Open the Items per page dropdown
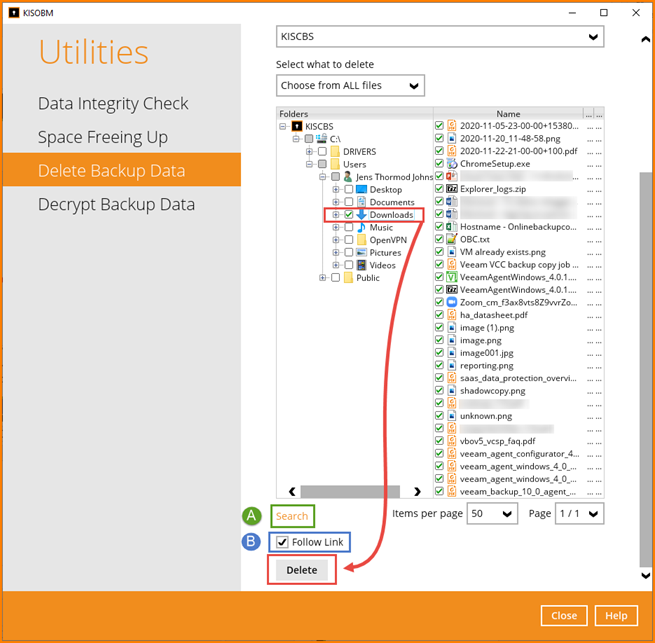 [492, 513]
